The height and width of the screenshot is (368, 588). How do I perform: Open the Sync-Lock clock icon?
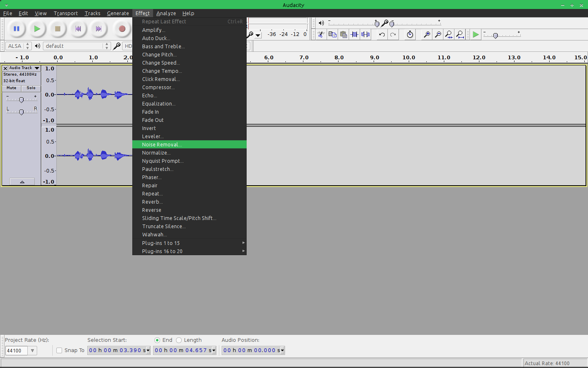[410, 34]
